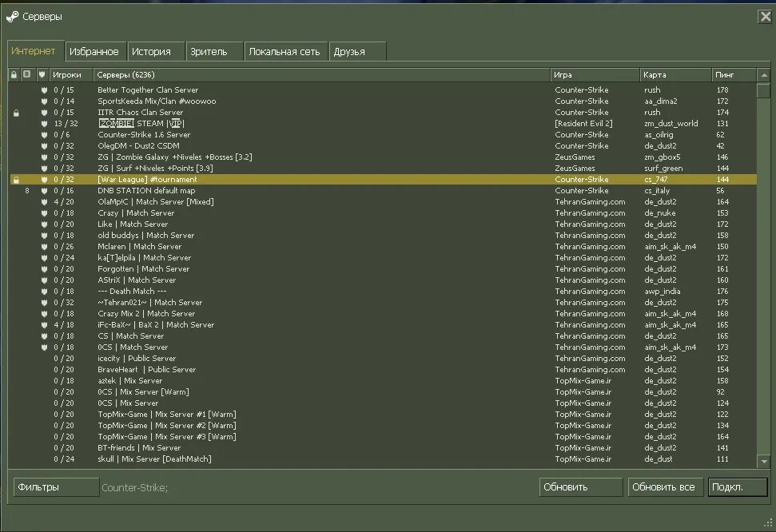Click the VAC shield icon beside Better Together Clan Server
This screenshot has width=776, height=532.
click(44, 90)
